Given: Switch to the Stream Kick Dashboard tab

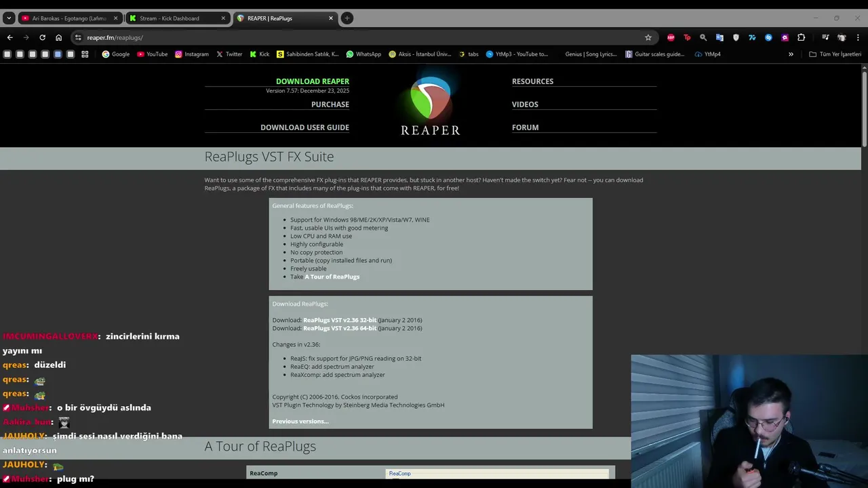Looking at the screenshot, I should click(178, 18).
